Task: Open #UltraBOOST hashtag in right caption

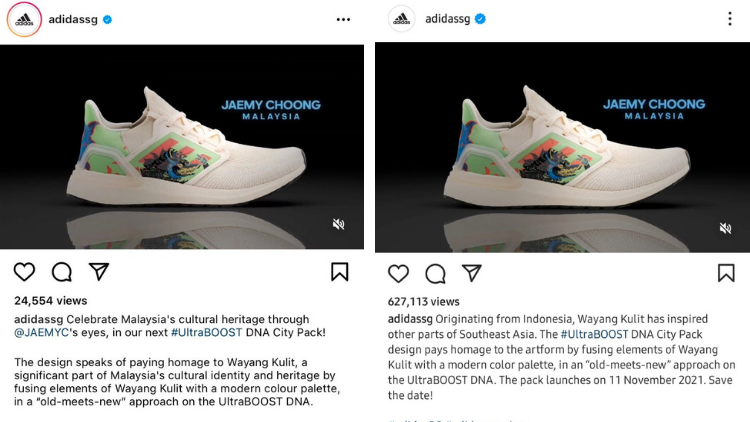Action: point(595,334)
